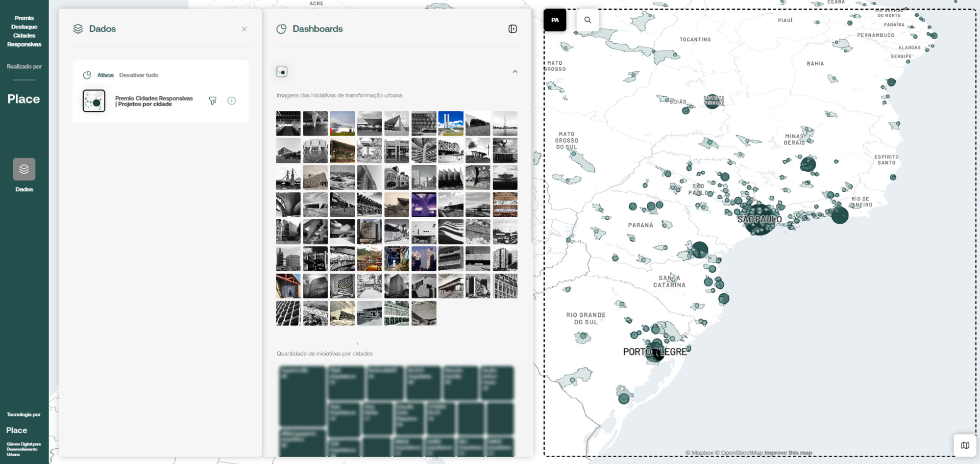Show info for Projetos por cidade layer
Image resolution: width=980 pixels, height=464 pixels.
pyautogui.click(x=231, y=101)
